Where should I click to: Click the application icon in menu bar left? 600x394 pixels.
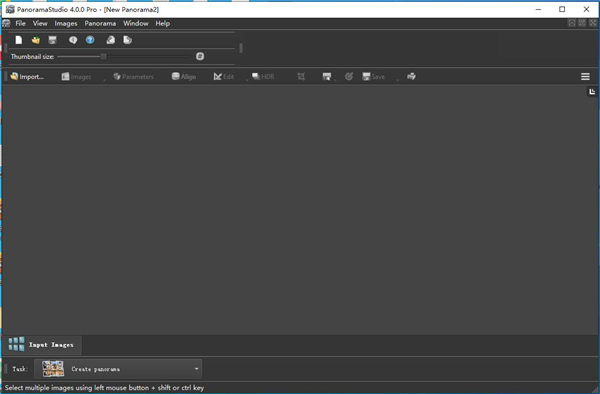[x=6, y=23]
